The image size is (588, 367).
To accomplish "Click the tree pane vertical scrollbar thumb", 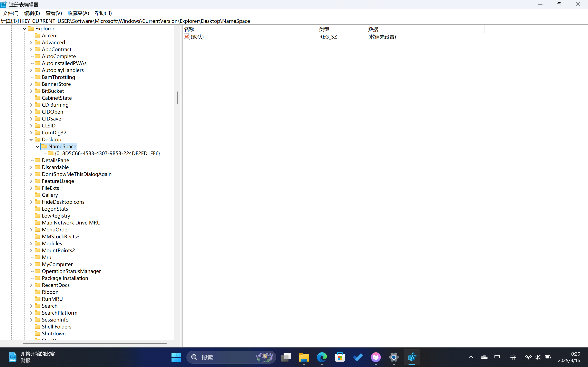I will pyautogui.click(x=177, y=98).
